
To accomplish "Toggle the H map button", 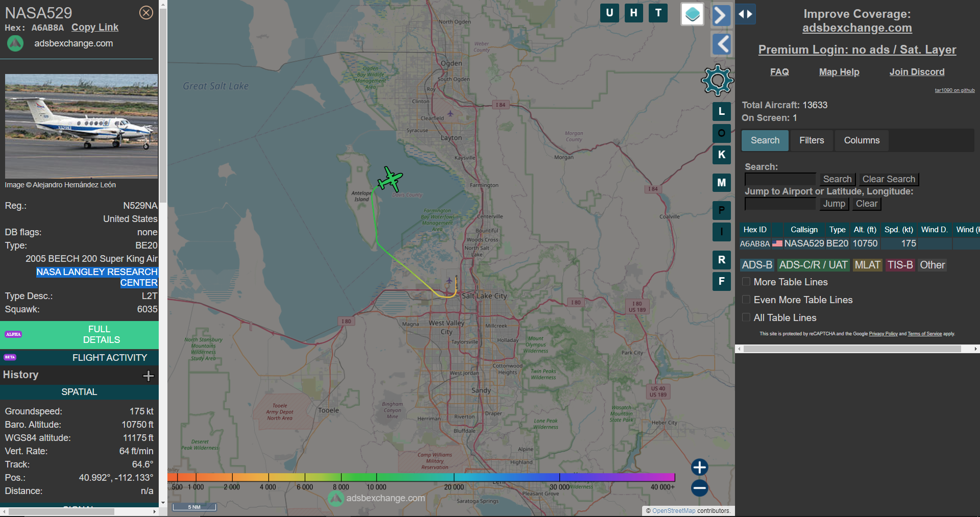I will (633, 13).
